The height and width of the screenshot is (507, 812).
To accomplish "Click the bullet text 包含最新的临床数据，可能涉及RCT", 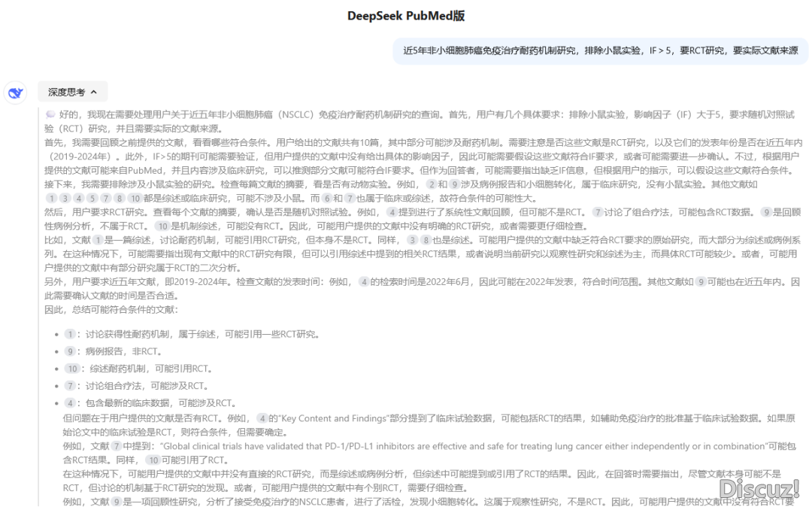I will (x=161, y=403).
